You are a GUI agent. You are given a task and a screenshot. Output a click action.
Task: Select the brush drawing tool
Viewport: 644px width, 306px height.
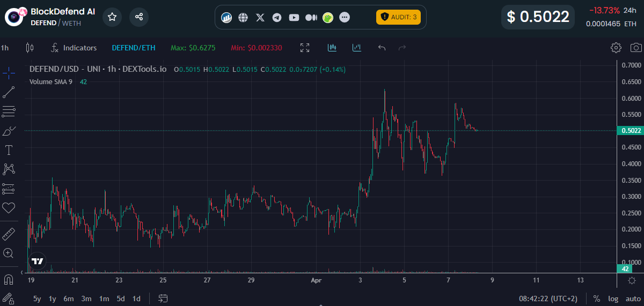tap(9, 131)
